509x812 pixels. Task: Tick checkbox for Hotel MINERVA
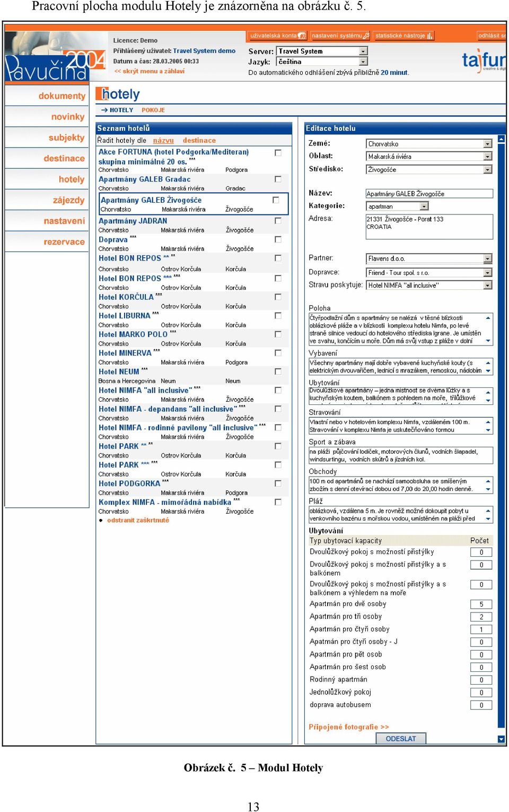[x=278, y=353]
